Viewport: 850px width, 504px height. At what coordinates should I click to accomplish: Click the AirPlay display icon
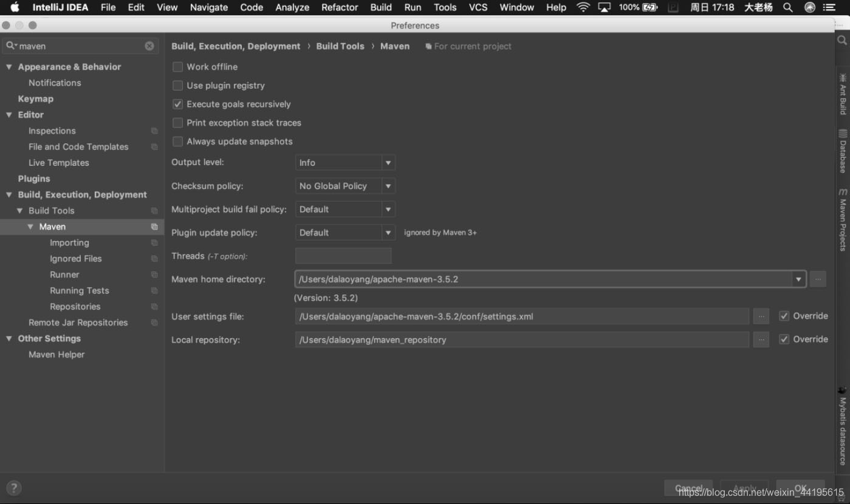tap(604, 7)
